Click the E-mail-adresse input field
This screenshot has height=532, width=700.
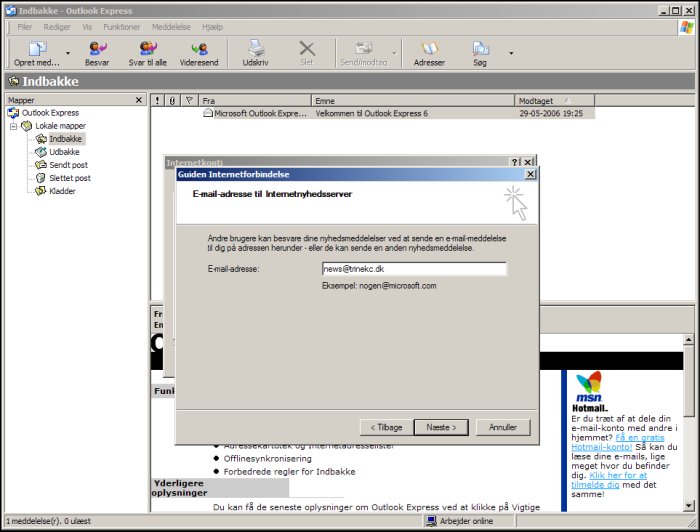(413, 269)
